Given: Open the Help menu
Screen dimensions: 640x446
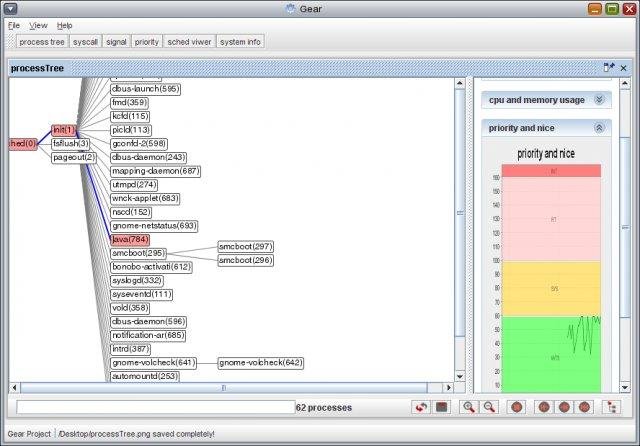Looking at the screenshot, I should coord(64,25).
